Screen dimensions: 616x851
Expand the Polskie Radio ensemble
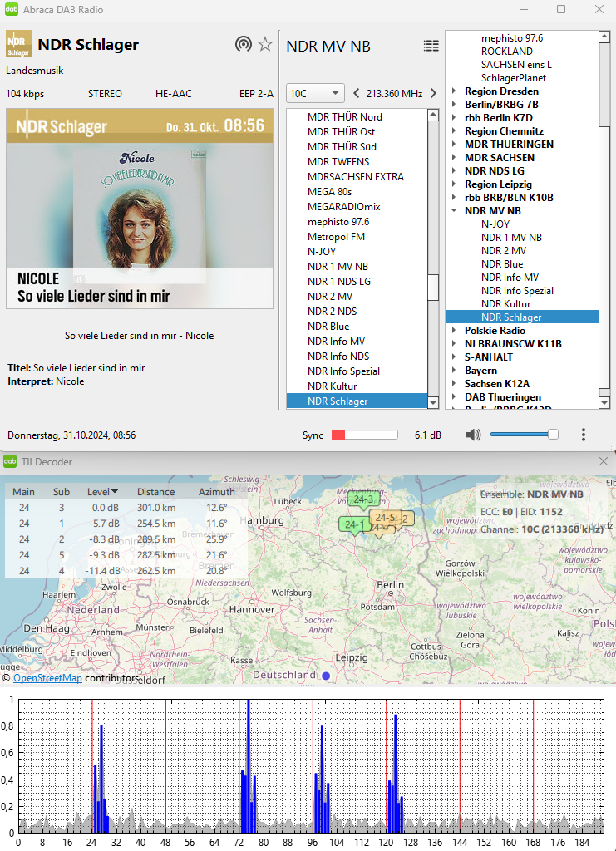[x=454, y=331]
